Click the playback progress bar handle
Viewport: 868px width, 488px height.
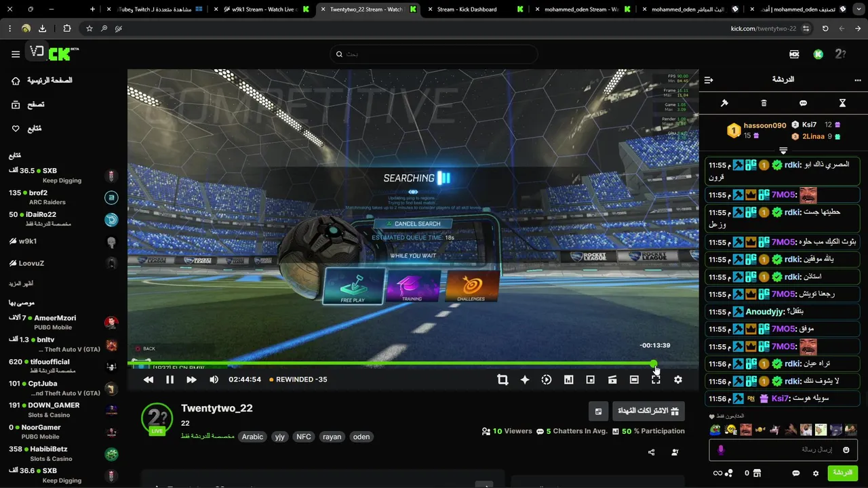tap(654, 364)
